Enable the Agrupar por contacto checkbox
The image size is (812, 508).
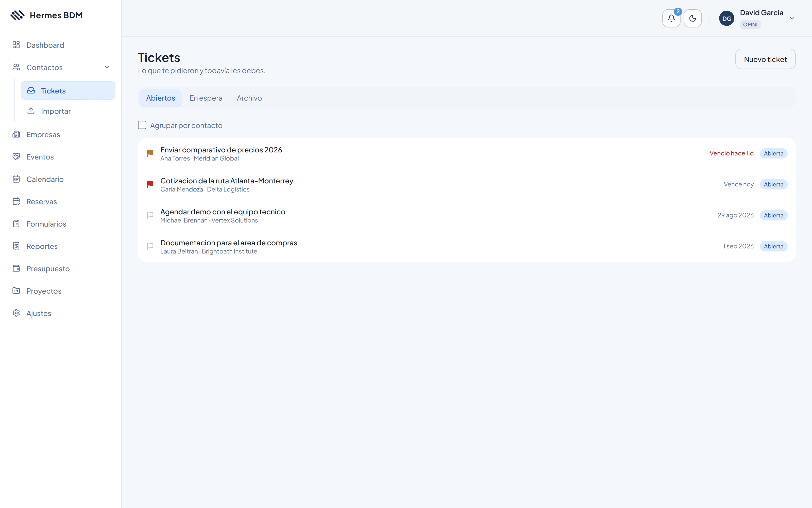142,125
